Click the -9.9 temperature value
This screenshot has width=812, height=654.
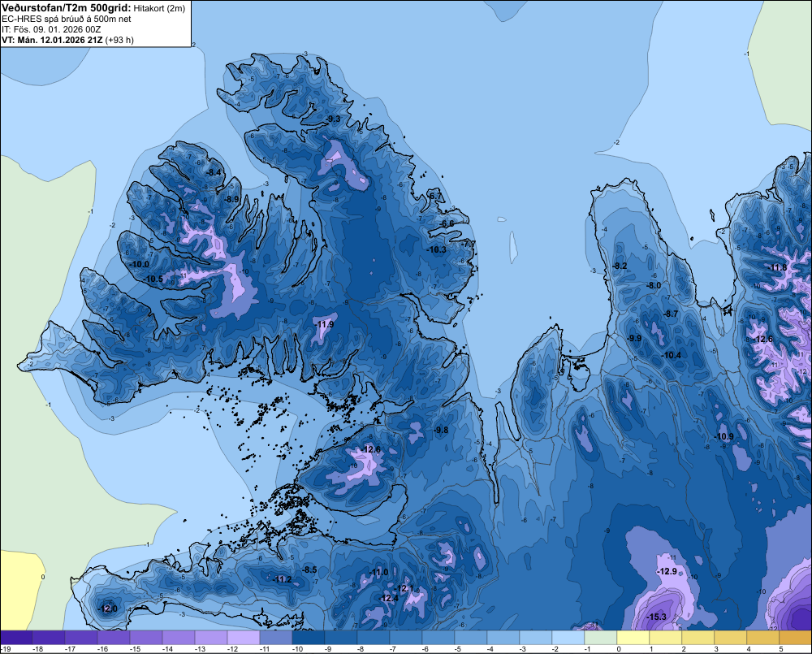(x=634, y=339)
